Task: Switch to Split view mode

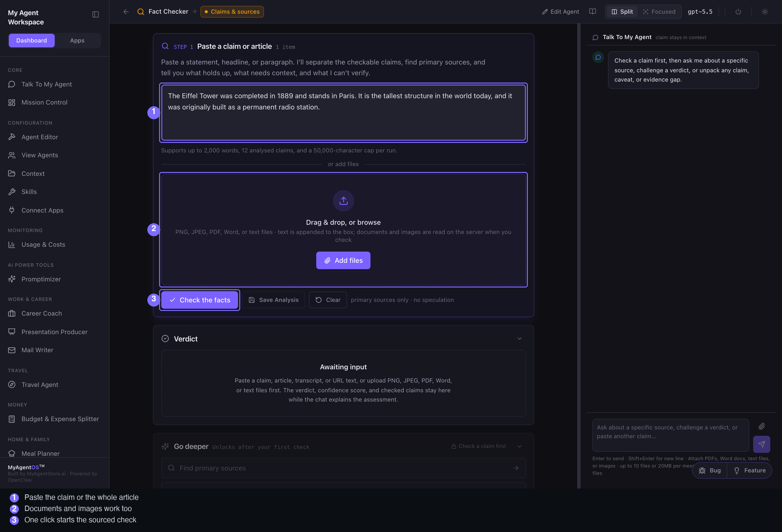Action: (622, 11)
